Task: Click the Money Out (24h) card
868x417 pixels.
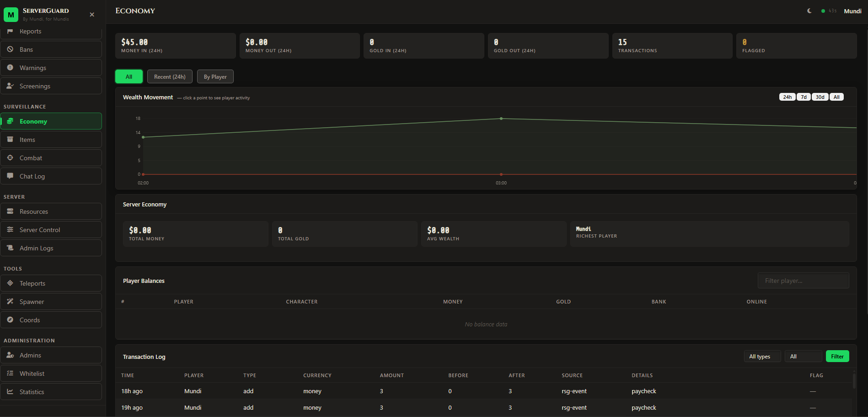Action: [x=300, y=46]
